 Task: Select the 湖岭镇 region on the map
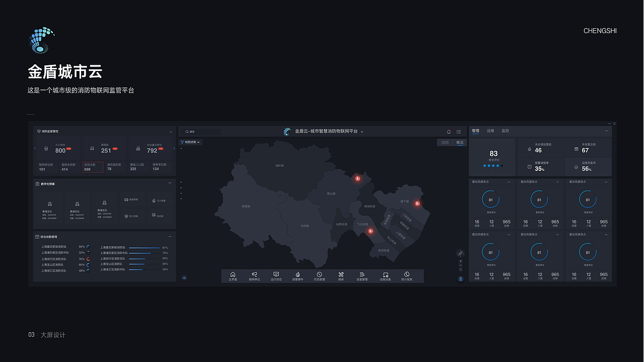[x=279, y=165]
